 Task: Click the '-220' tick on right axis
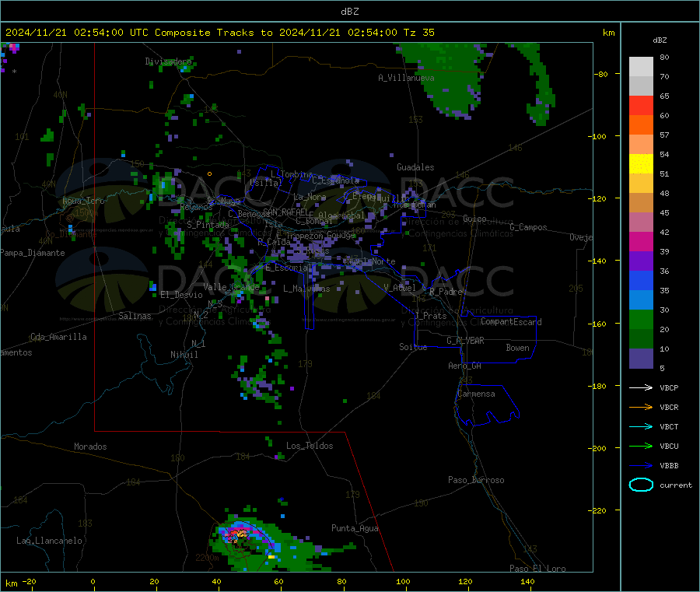(599, 511)
